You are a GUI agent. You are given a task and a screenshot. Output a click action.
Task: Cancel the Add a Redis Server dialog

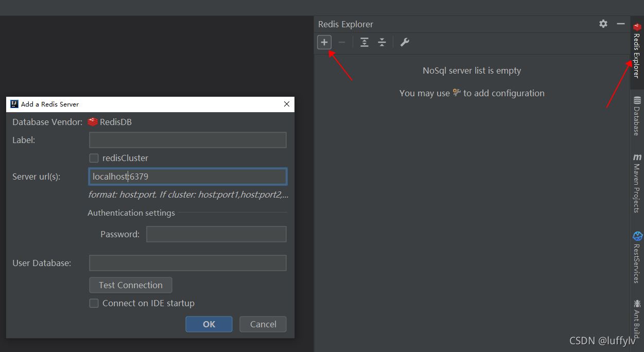(263, 324)
